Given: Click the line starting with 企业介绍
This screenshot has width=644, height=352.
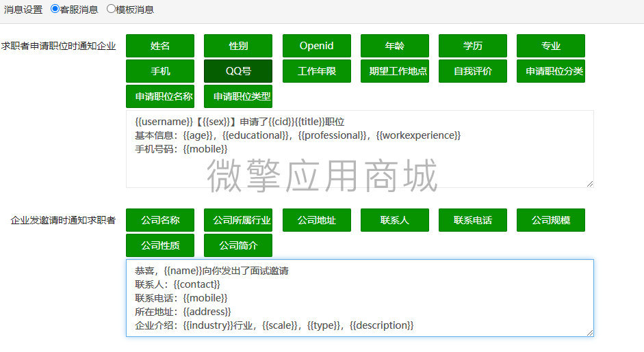Looking at the screenshot, I should click(274, 325).
